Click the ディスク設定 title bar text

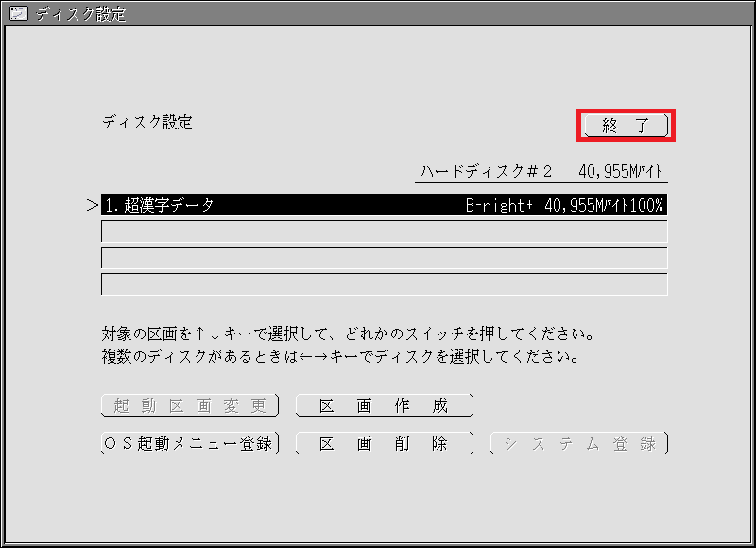(x=80, y=13)
